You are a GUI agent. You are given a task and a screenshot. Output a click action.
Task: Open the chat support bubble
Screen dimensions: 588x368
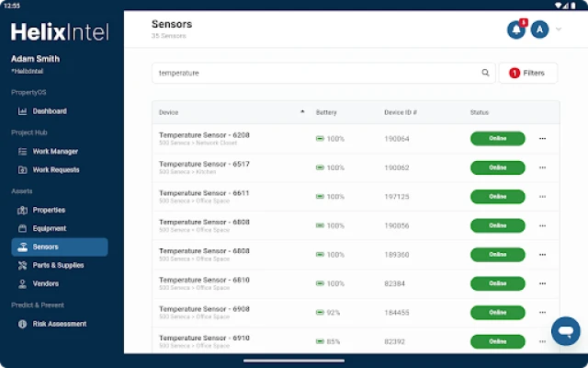566,331
